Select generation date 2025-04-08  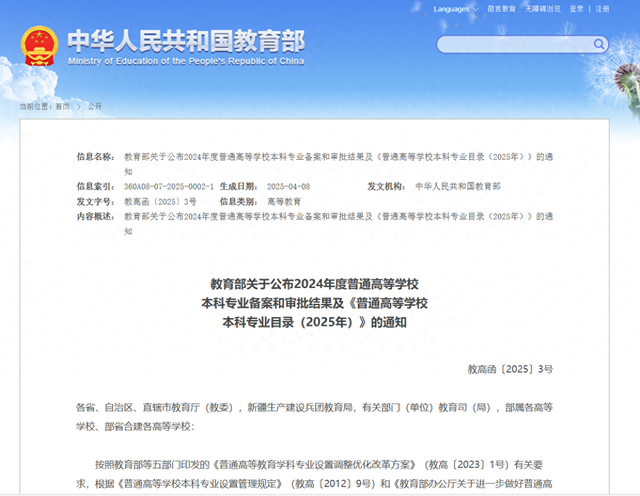tap(288, 187)
